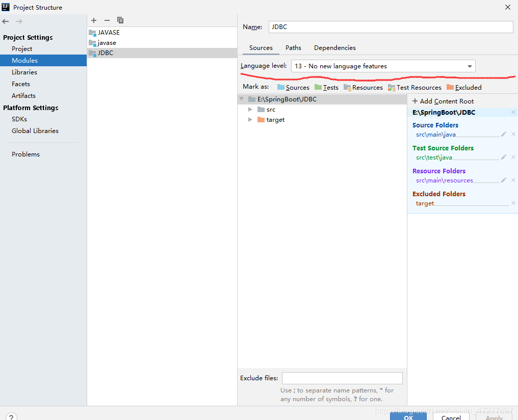
Task: Click the Exclude files input field
Action: tap(342, 378)
